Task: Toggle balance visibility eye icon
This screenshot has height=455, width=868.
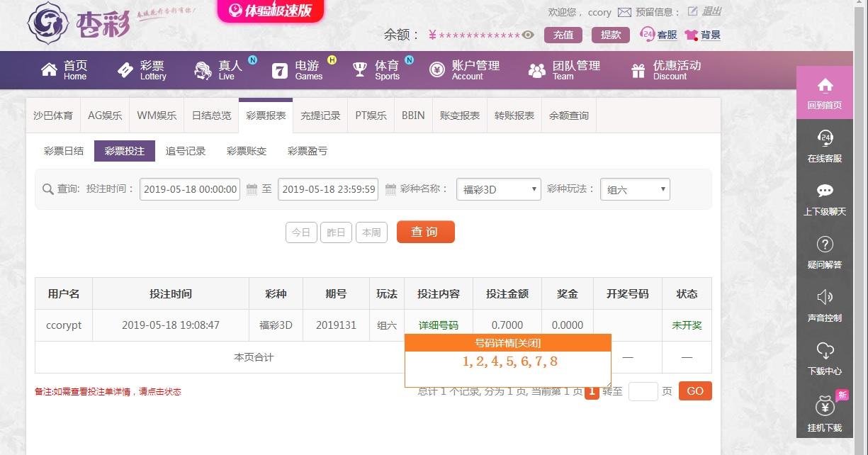Action: (x=528, y=35)
